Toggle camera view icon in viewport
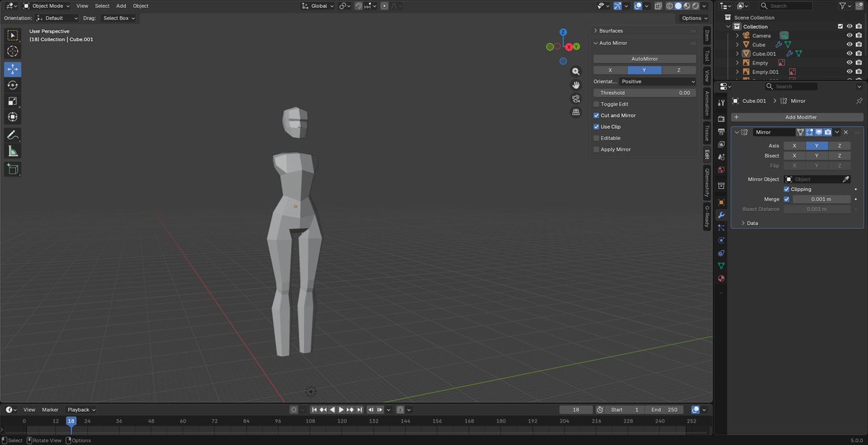Screen dimensions: 868x445 pyautogui.click(x=576, y=98)
